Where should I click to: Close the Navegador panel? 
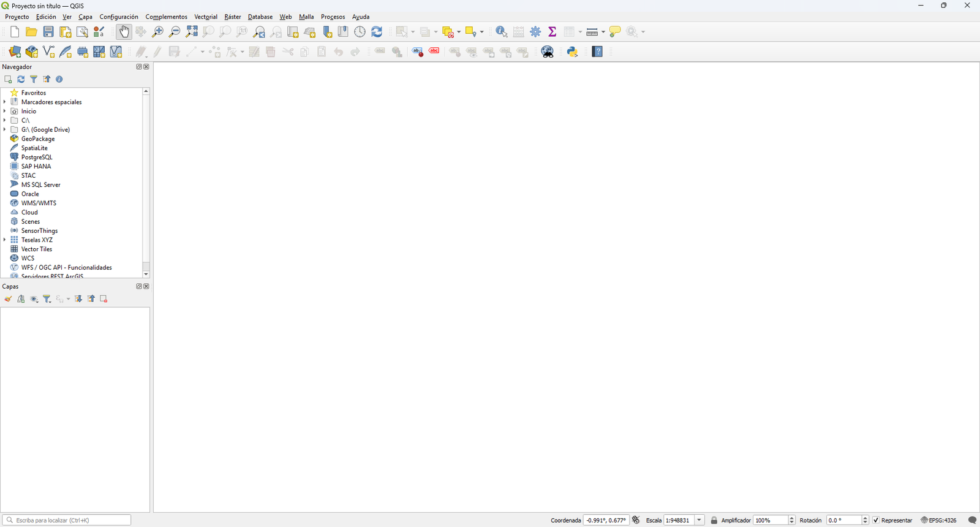146,67
